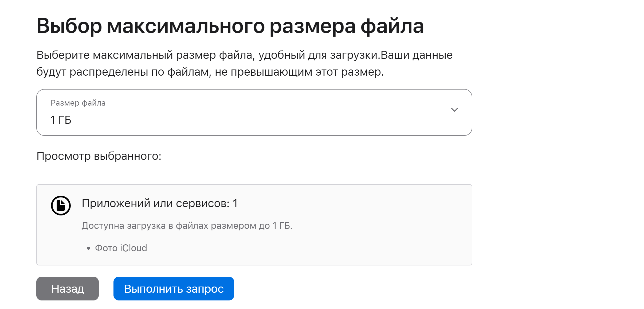This screenshot has height=309, width=644.
Task: Click the word файла in the title
Action: [392, 26]
